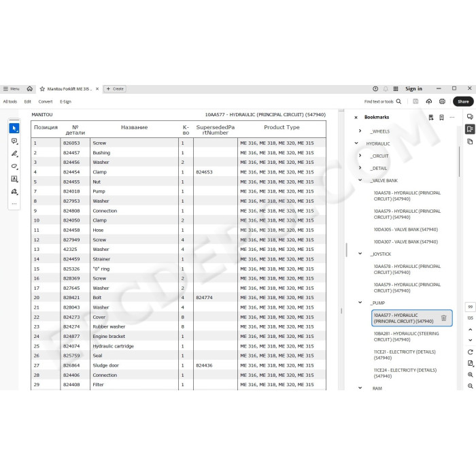
Task: Open the Pages thumbnails panel icon
Action: click(x=470, y=141)
